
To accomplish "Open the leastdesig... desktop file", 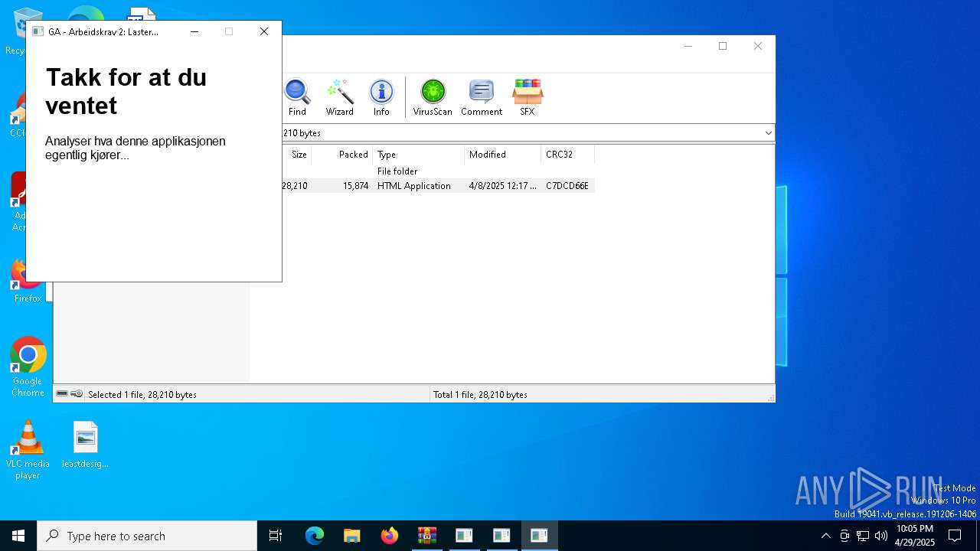I will coord(86,445).
